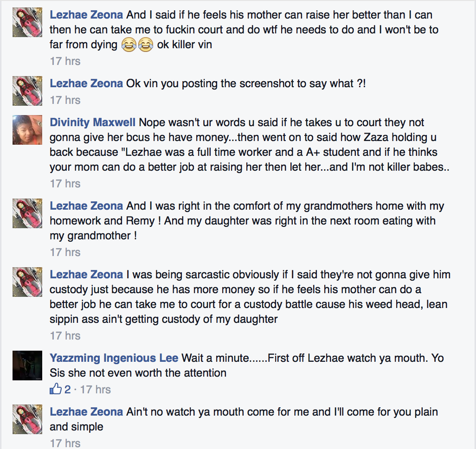
Task: Click Lezhae Zeona's name on the "grandmothers home" comment
Action: 86,206
